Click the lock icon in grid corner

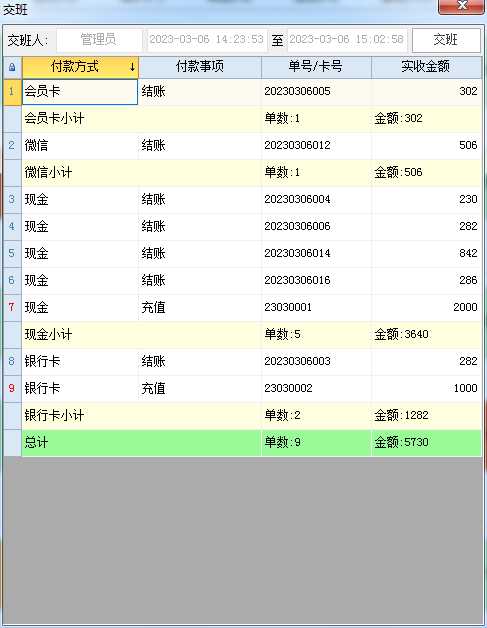(12, 67)
